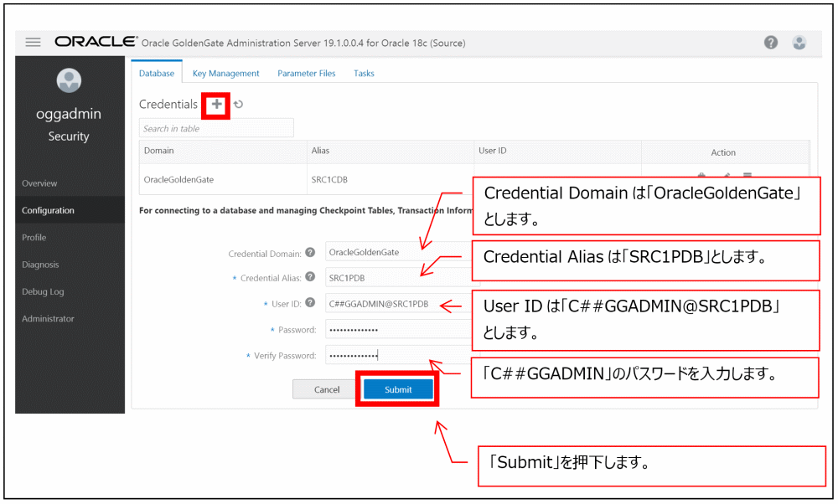This screenshot has width=838, height=504.
Task: Click the oggadmin username text
Action: (x=69, y=114)
